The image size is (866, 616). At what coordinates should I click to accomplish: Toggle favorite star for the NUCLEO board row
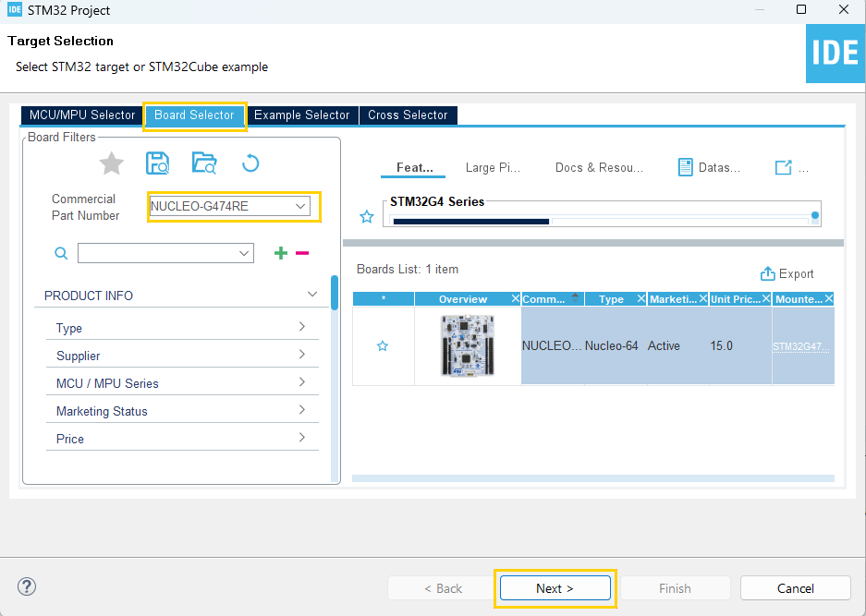383,345
